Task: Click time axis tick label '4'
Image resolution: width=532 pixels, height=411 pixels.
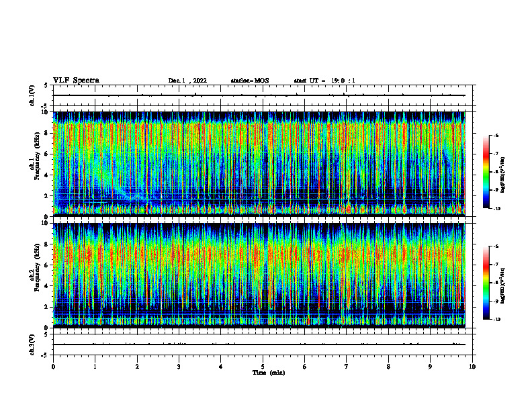Action: point(221,367)
